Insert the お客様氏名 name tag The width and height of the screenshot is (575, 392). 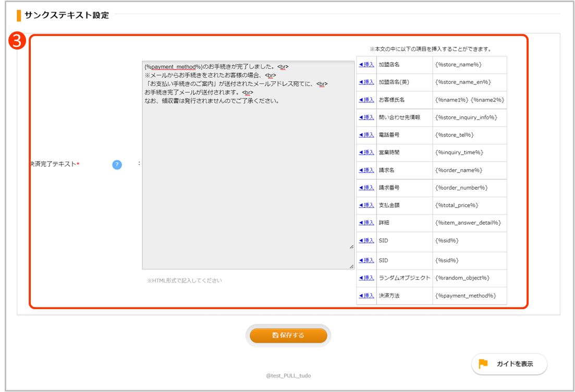pos(366,100)
